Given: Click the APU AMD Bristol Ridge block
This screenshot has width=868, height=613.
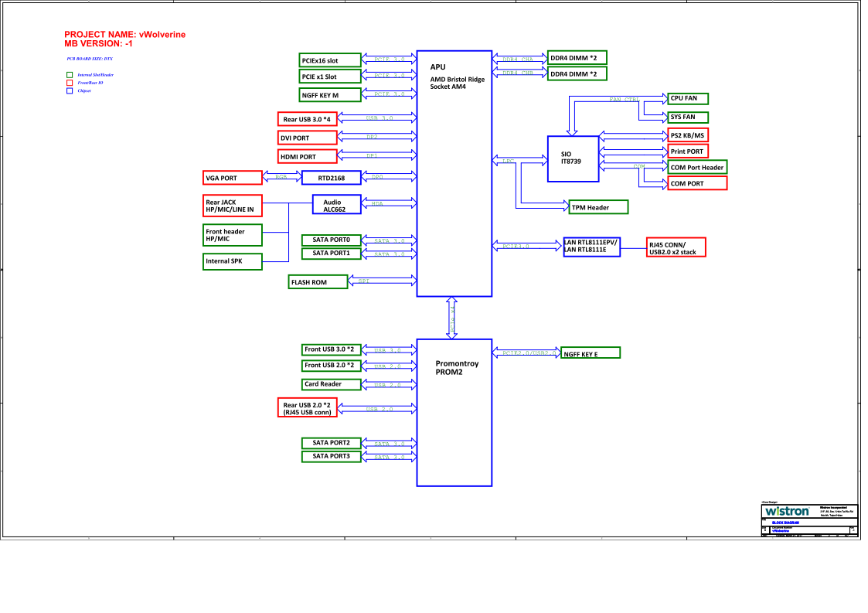Looking at the screenshot, I should pyautogui.click(x=454, y=173).
